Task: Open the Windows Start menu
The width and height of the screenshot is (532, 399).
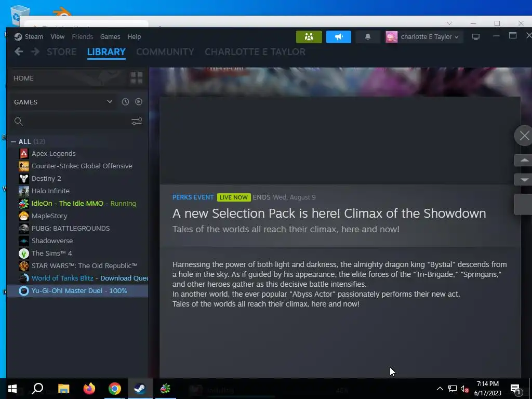Action: 12,389
